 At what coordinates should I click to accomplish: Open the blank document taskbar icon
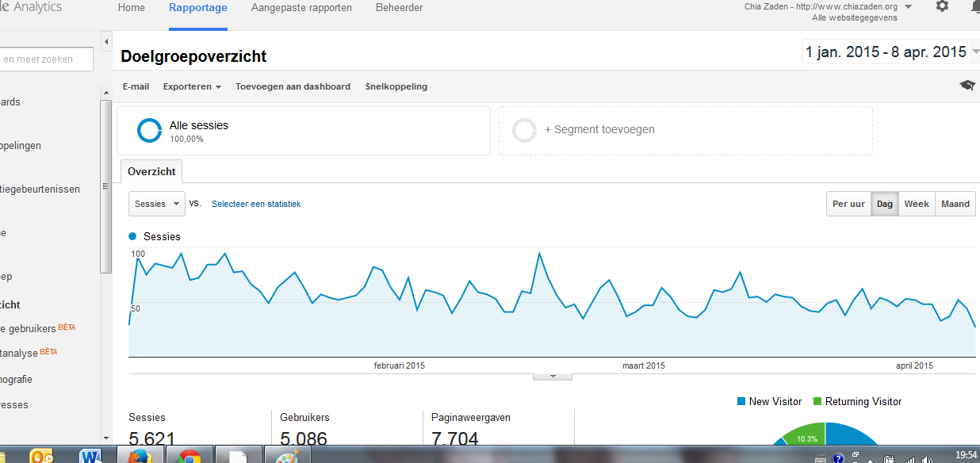238,457
